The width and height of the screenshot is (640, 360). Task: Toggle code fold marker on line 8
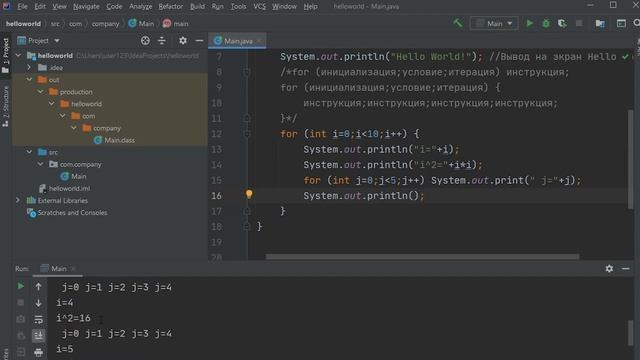247,72
